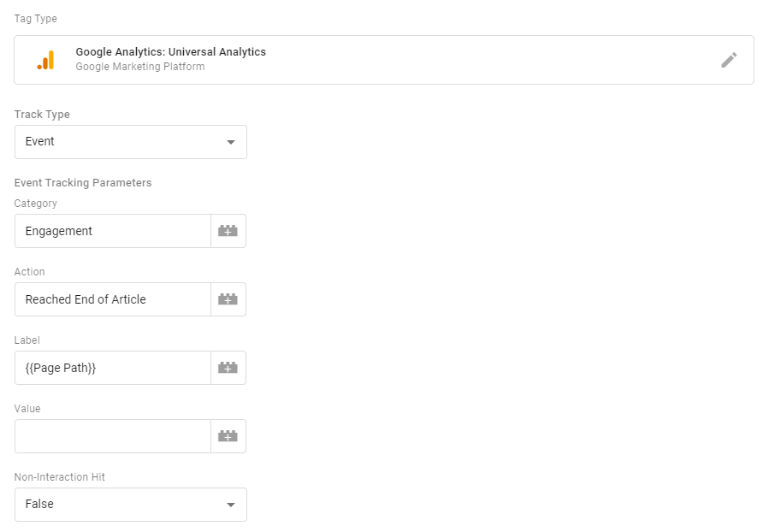Click the Google Analytics bar chart logo
769x532 pixels.
tap(45, 60)
